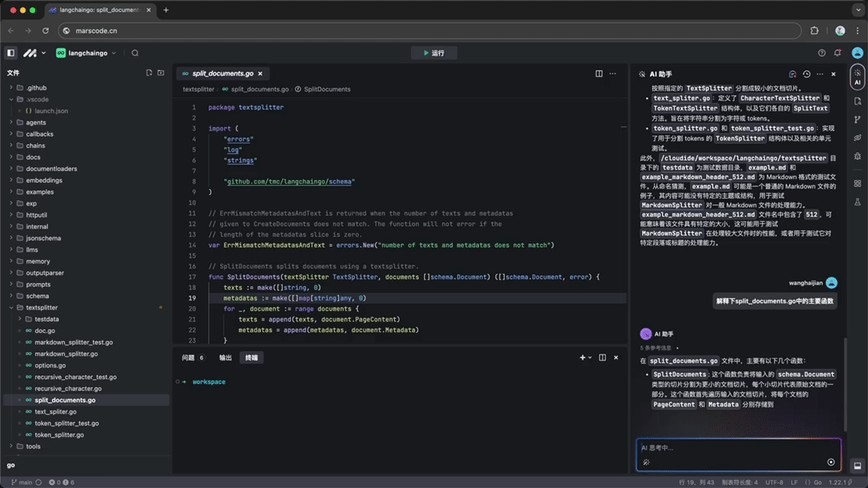868x488 pixels.
Task: Select the 问题 (Problems) panel tab
Action: coord(188,358)
